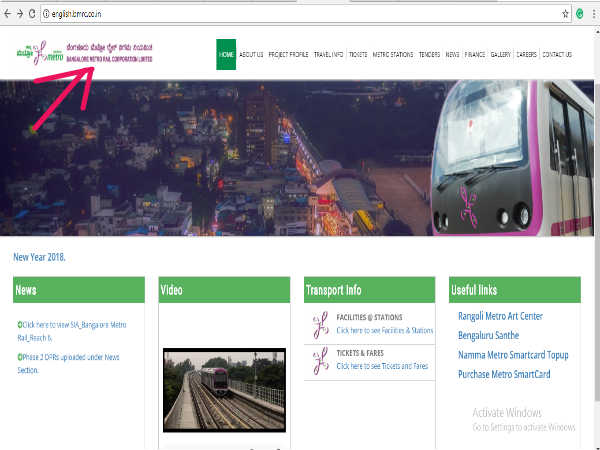Open the SIA Bangalore Metro Rail Reach 6 news link
The image size is (600, 450).
click(72, 331)
